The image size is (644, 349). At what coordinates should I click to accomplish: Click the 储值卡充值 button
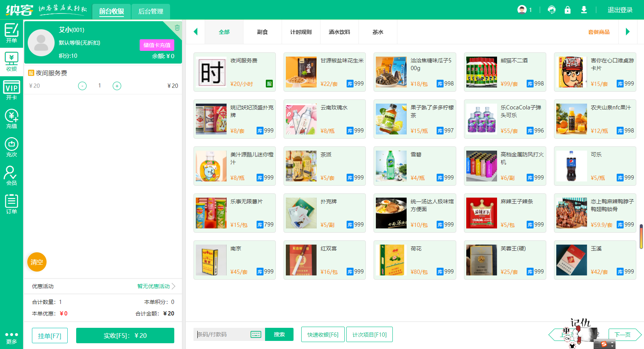157,45
